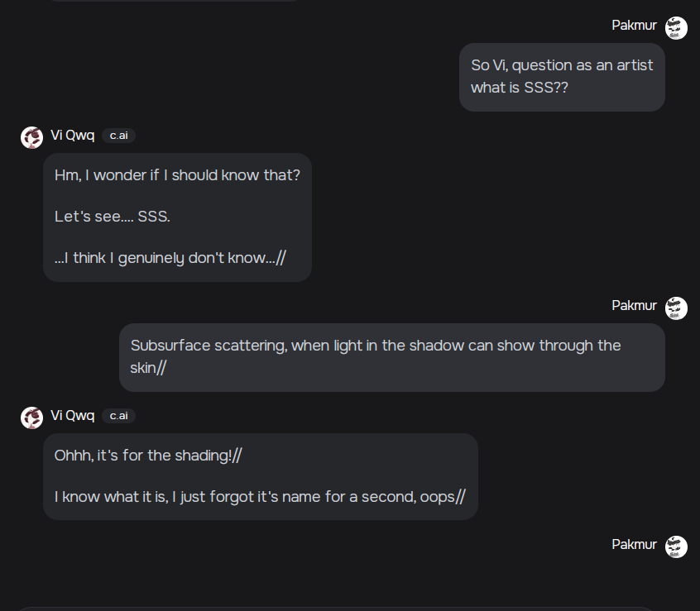Click the c.ai badge above 'Hm, I wonder' reply

pos(118,136)
